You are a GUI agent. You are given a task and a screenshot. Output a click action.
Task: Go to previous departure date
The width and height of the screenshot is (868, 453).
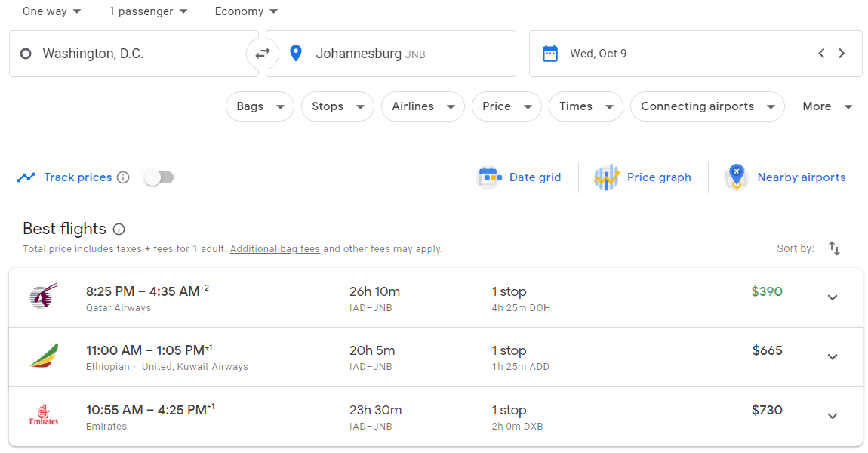(x=821, y=54)
